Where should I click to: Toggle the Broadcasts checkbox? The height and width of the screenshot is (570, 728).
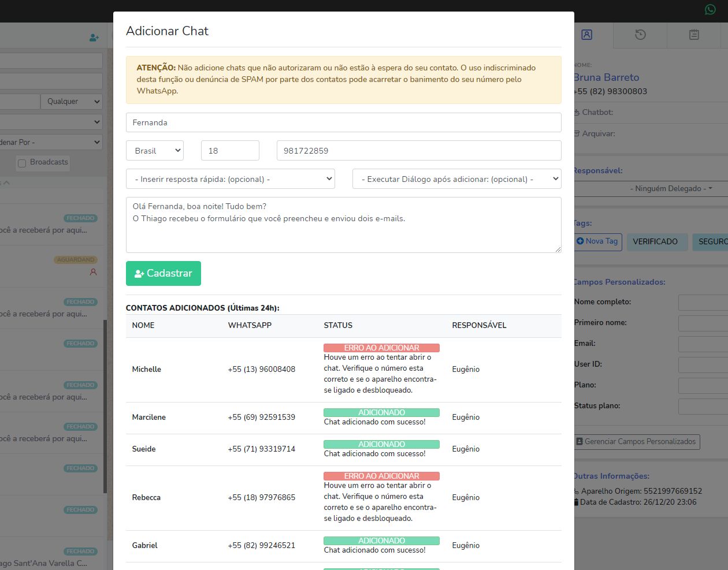pos(22,163)
